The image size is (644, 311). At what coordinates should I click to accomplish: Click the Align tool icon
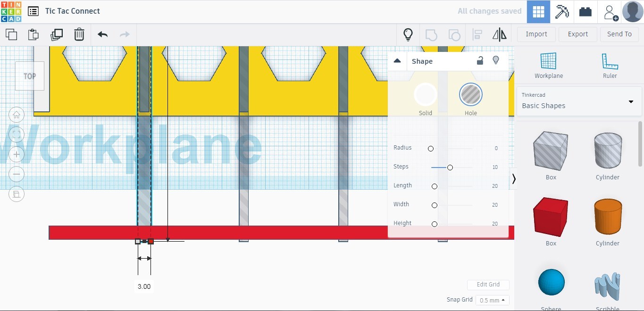click(477, 34)
